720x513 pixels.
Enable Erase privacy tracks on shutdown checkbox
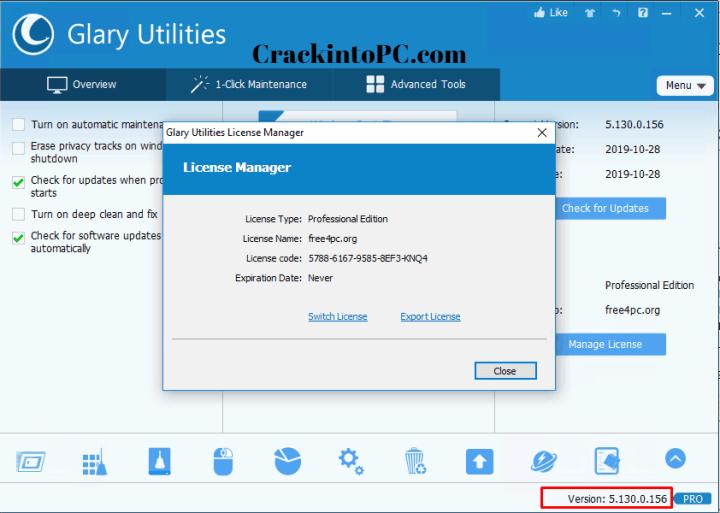point(18,148)
